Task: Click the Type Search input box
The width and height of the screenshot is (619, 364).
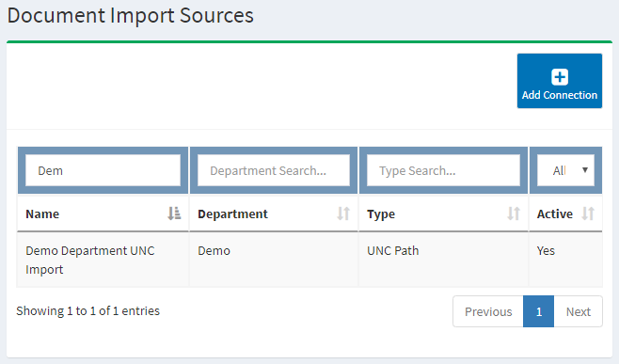Action: coord(443,170)
